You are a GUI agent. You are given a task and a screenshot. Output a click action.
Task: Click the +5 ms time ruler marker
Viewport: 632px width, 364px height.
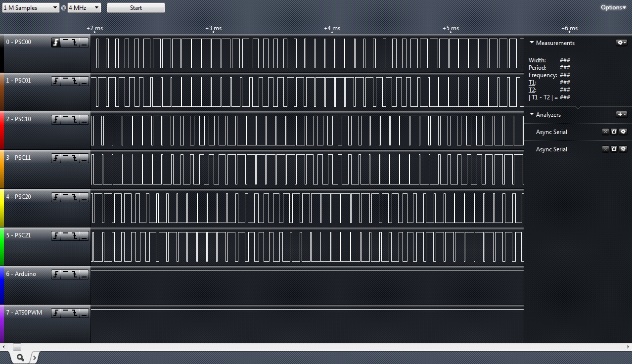coord(451,29)
